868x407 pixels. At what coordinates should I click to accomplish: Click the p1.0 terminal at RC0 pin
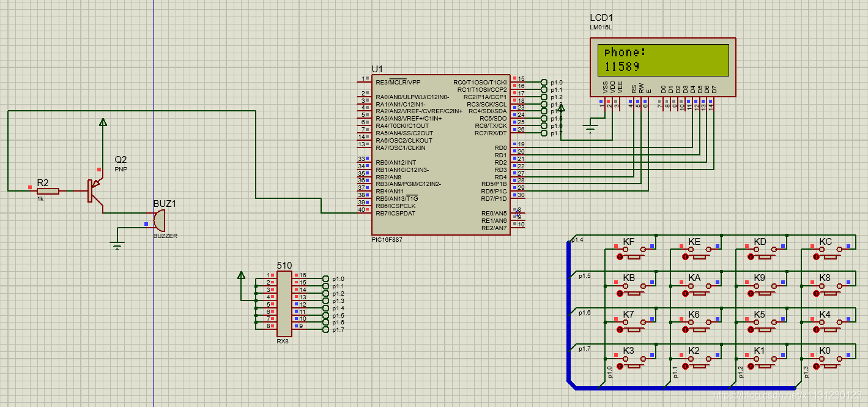(x=544, y=82)
